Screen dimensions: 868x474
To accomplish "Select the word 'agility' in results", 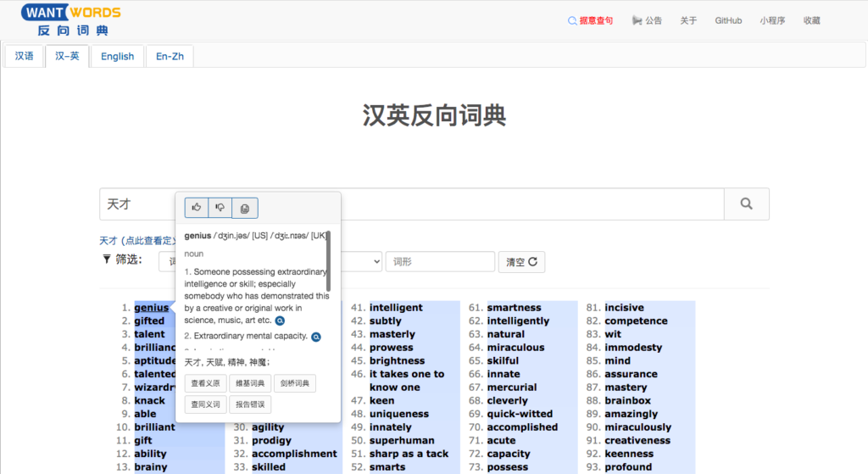I will point(268,427).
